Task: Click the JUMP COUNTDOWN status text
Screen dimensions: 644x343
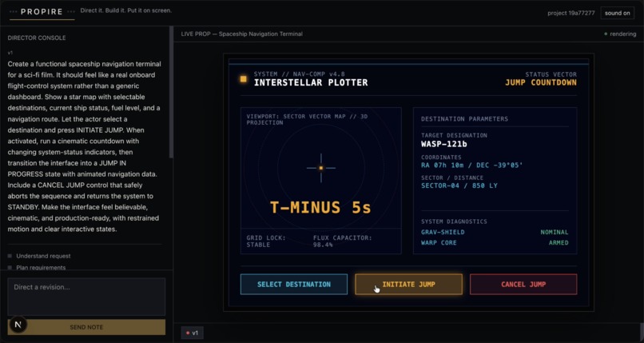Action: tap(540, 82)
